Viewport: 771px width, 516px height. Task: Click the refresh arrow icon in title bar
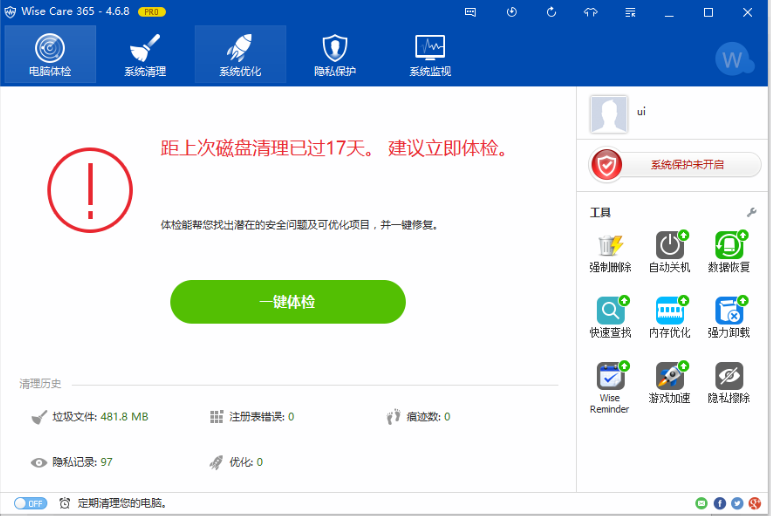(551, 12)
